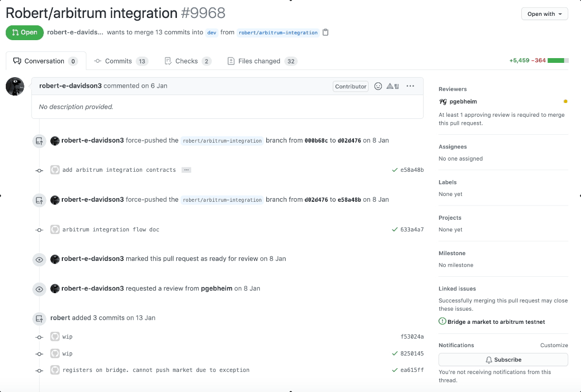Click the check status mark beside e58a48b
The height and width of the screenshot is (392, 581).
click(395, 170)
